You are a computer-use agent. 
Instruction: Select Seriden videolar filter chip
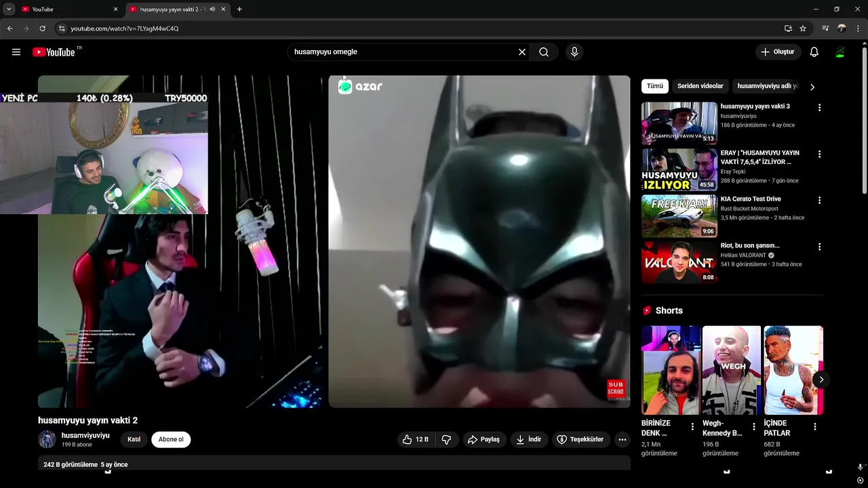click(x=701, y=86)
